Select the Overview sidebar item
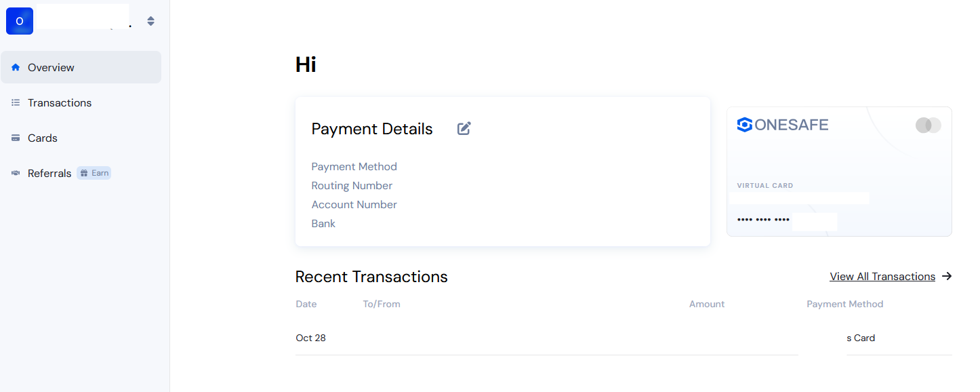 [51, 67]
